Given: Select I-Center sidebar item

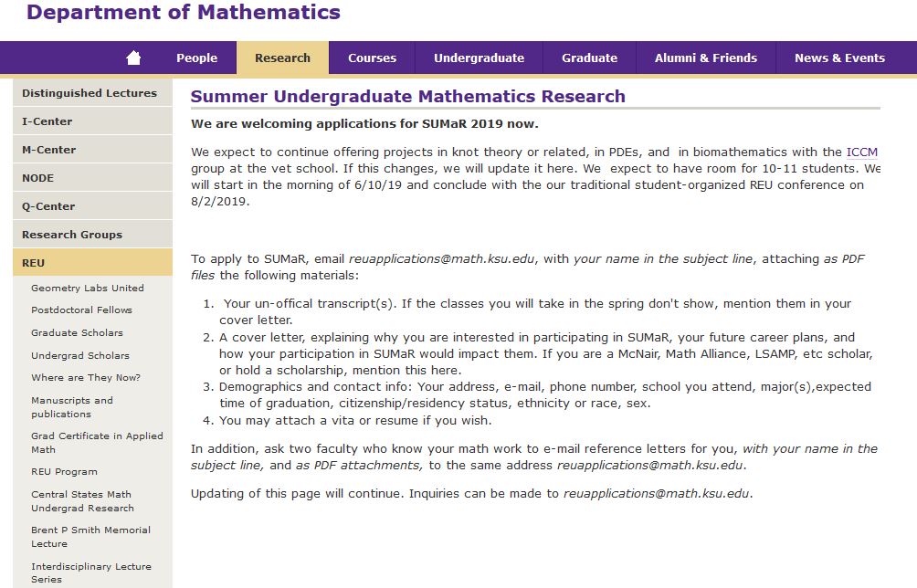Looking at the screenshot, I should 47,121.
